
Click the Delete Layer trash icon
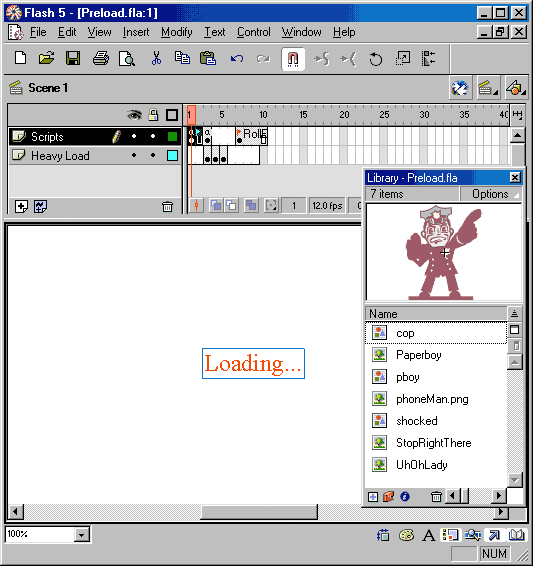point(167,206)
